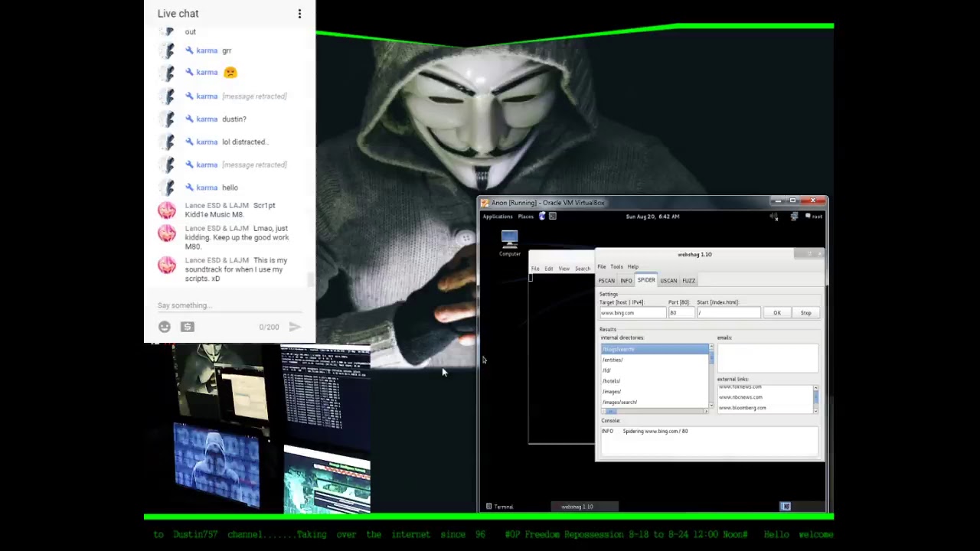Screen dimensions: 980x551
Task: Click the Stop button in webshag
Action: (x=806, y=313)
